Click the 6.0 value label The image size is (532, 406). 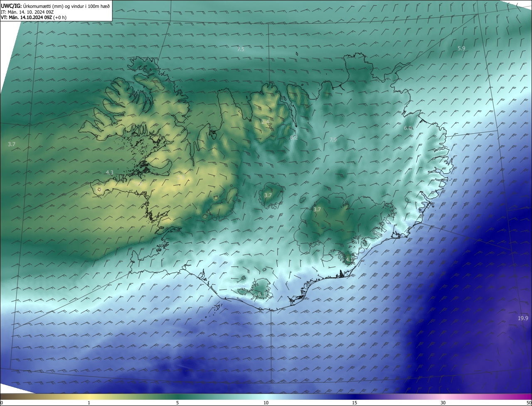(408, 128)
